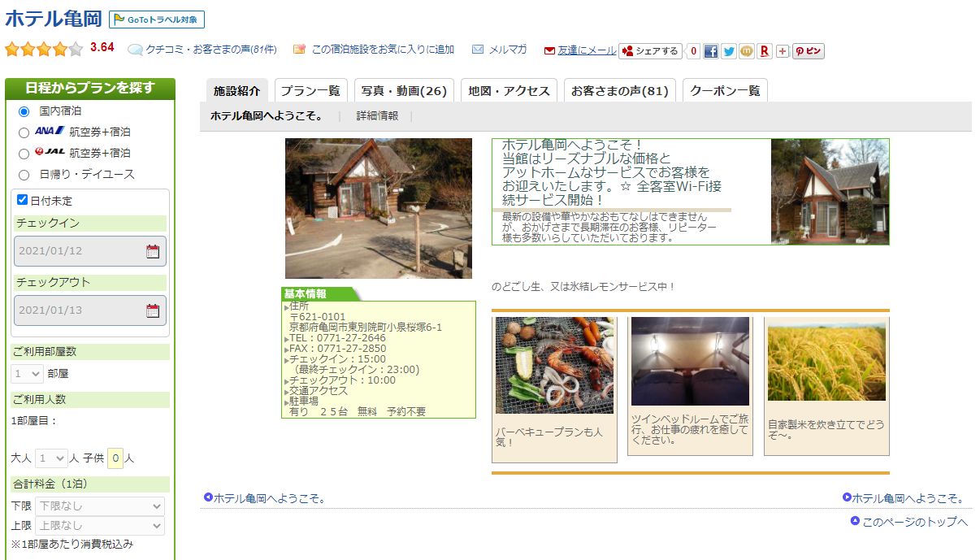The image size is (980, 560).
Task: Click the 自家製米を炊き立てでどうぞ〜。 caption
Action: (x=826, y=430)
